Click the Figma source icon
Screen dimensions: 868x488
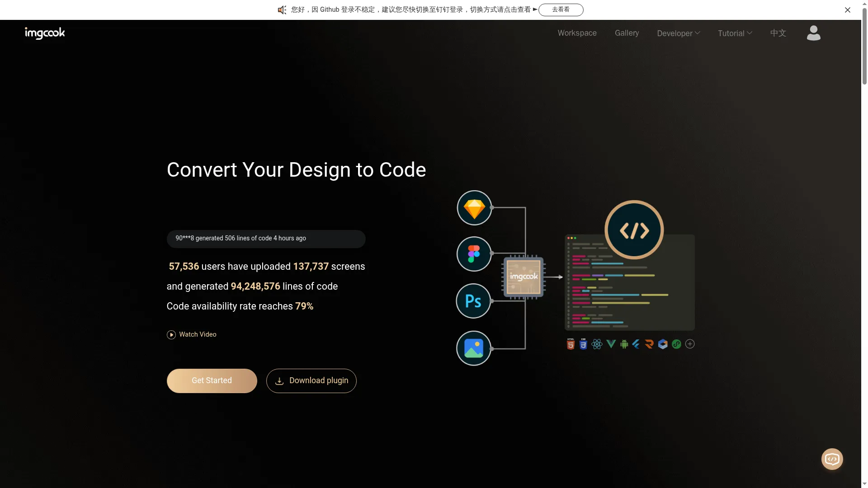474,254
